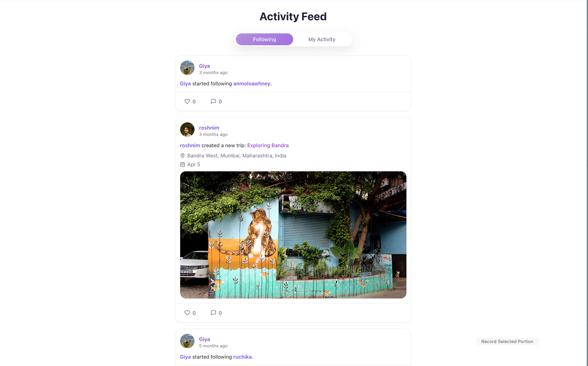Click '5 months ago' timestamp under Giya
Image resolution: width=588 pixels, height=366 pixels.
(213, 346)
